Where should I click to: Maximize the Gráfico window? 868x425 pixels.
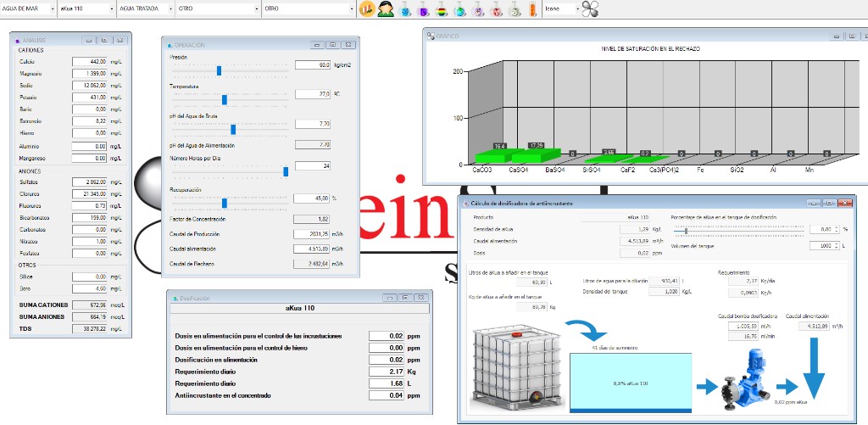tap(852, 36)
